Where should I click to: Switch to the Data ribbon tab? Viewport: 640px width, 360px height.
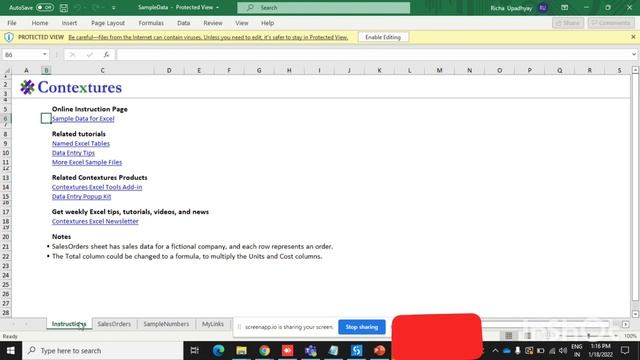[183, 23]
